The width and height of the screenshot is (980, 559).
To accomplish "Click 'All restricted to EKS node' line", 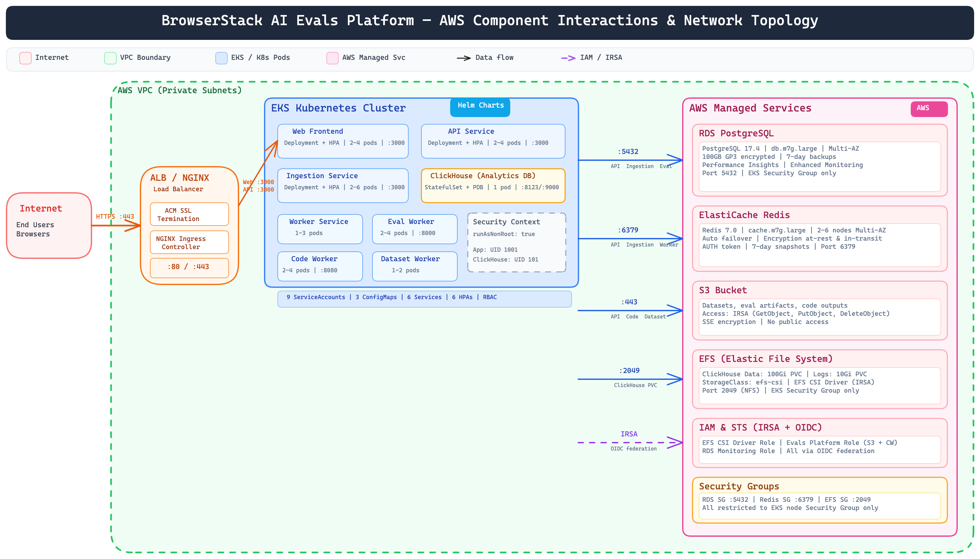I will tap(790, 508).
